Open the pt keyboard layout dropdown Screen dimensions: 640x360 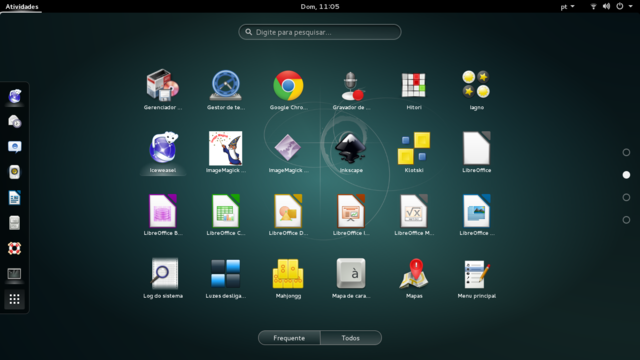tap(567, 7)
